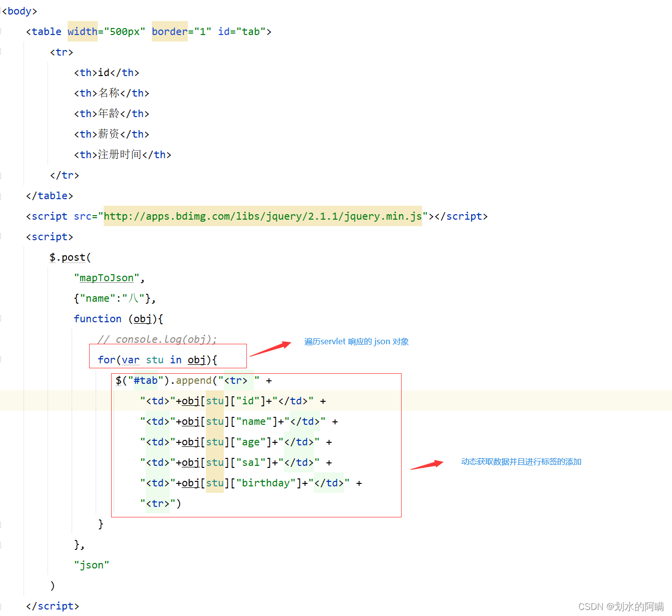Click the closing </script> tag
Screen dimensions: 672x616
coord(53,606)
